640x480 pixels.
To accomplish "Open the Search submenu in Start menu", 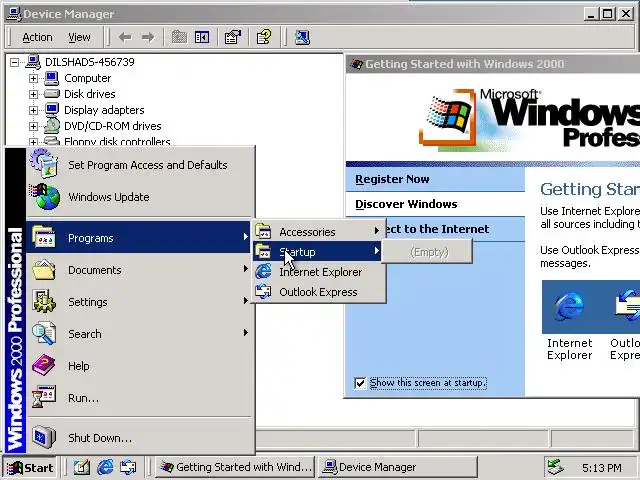I will coord(138,333).
